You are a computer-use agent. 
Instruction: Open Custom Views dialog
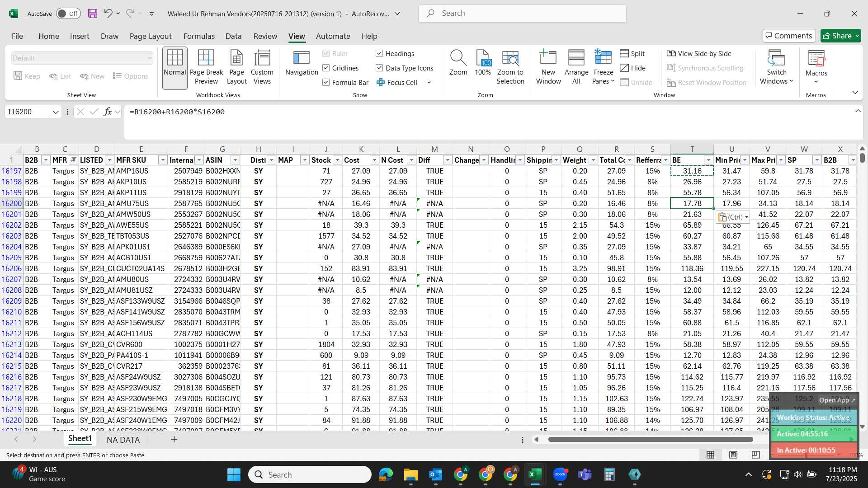pyautogui.click(x=262, y=68)
